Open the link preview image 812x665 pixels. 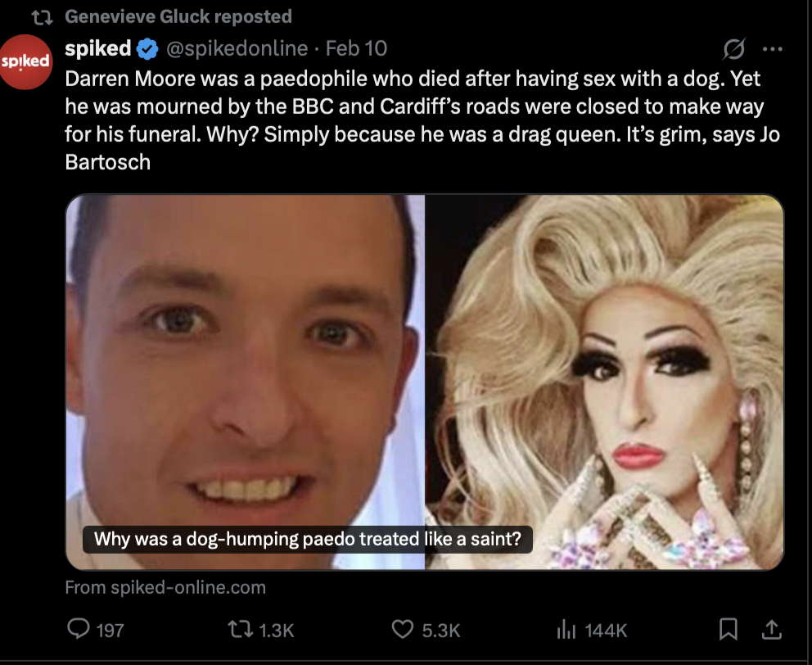coord(425,382)
